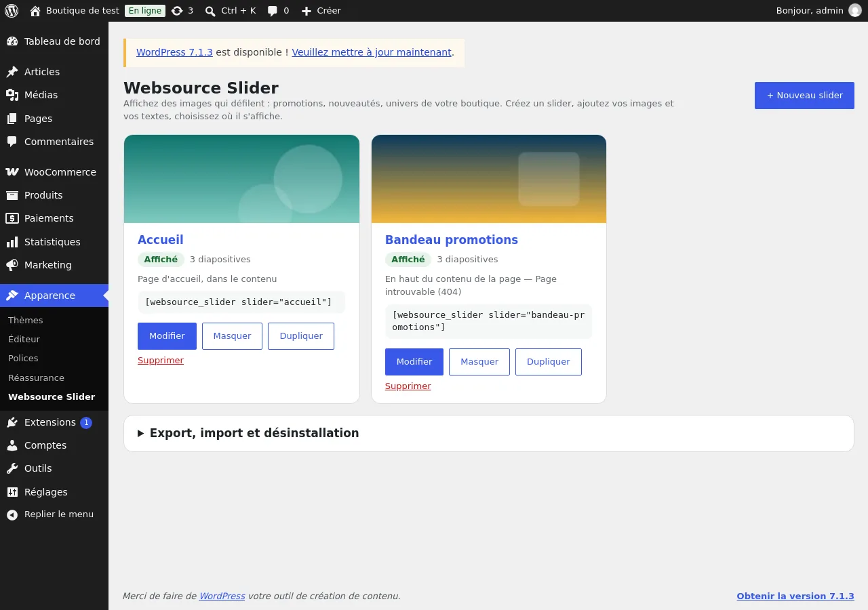The width and height of the screenshot is (868, 610).
Task: Click the updates refresh icon
Action: pyautogui.click(x=177, y=11)
